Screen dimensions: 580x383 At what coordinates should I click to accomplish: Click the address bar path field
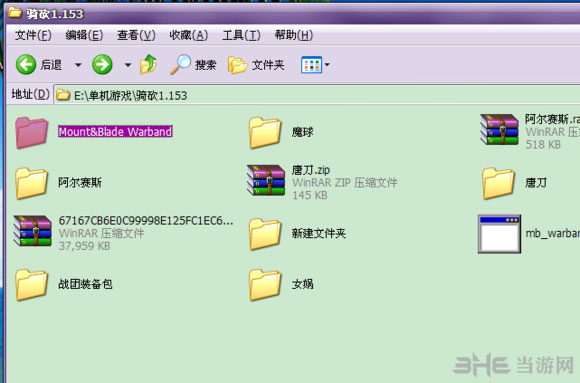point(317,95)
